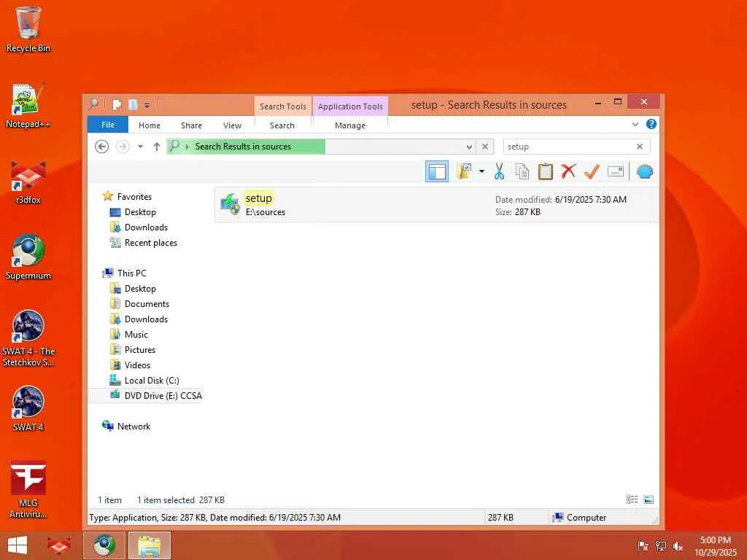Stop loading with address bar X button
The width and height of the screenshot is (747, 560).
484,147
